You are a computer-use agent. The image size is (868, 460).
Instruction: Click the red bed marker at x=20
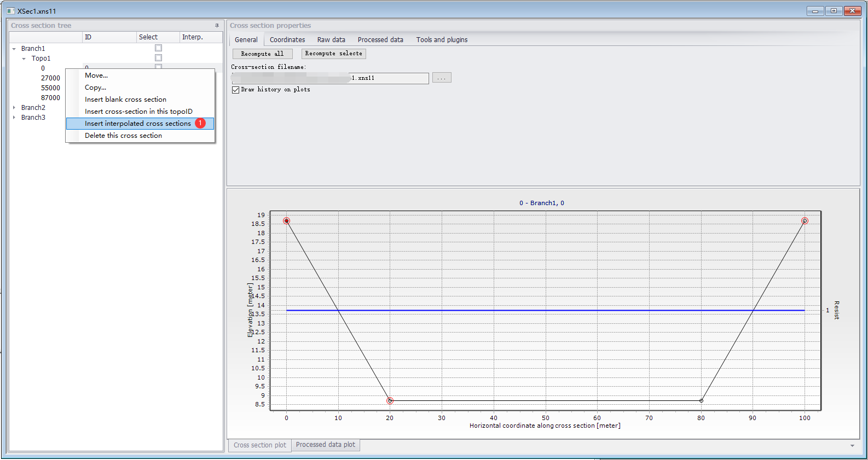pos(390,401)
